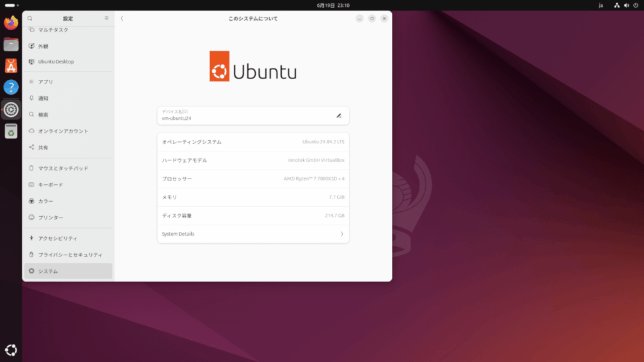Image resolution: width=644 pixels, height=362 pixels.
Task: Click the プロセッサー label
Action: click(x=177, y=179)
